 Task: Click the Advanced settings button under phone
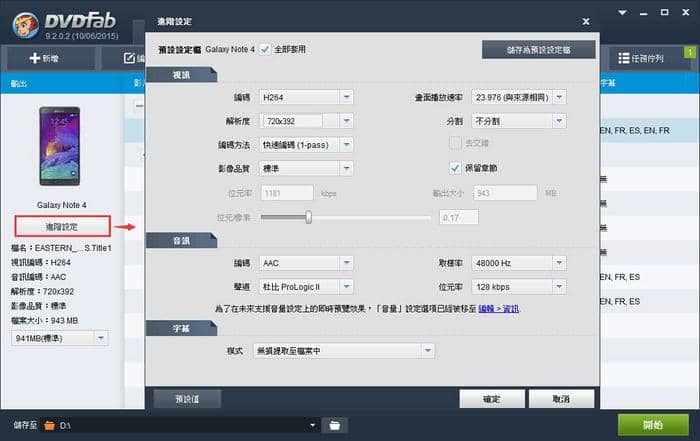click(62, 226)
